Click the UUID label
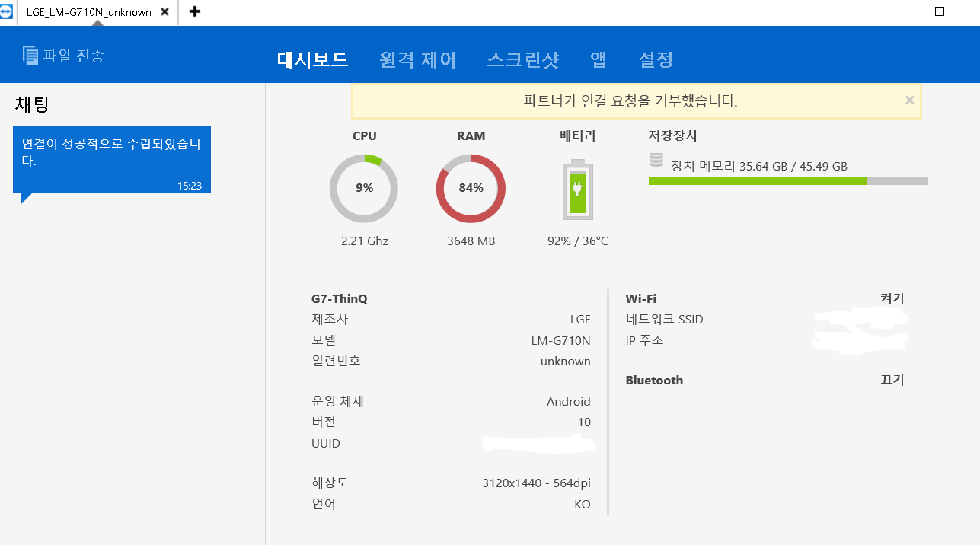Viewport: 980px width, 545px height. pyautogui.click(x=326, y=443)
